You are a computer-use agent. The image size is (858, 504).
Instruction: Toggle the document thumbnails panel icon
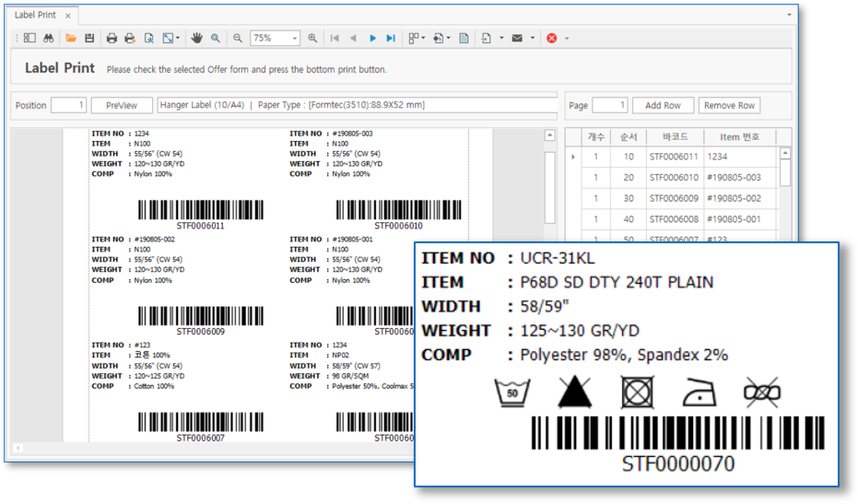click(x=29, y=39)
